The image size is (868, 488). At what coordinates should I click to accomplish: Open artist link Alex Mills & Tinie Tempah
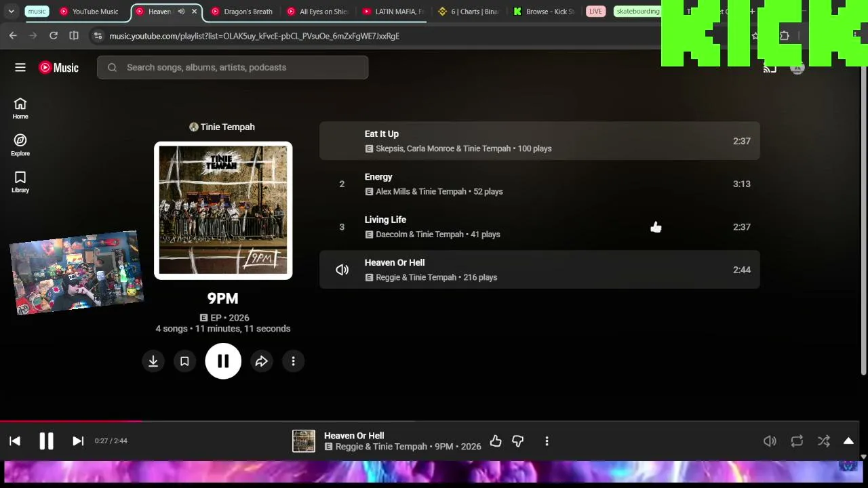click(421, 192)
